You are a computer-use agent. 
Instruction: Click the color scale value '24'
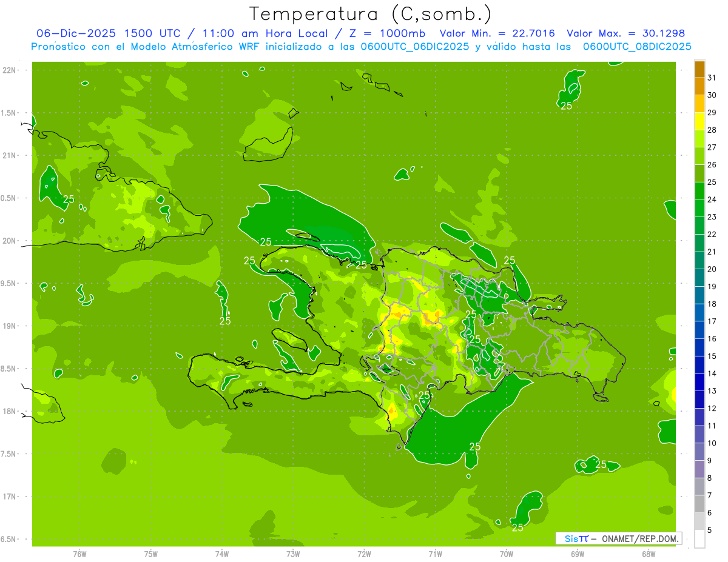[712, 199]
